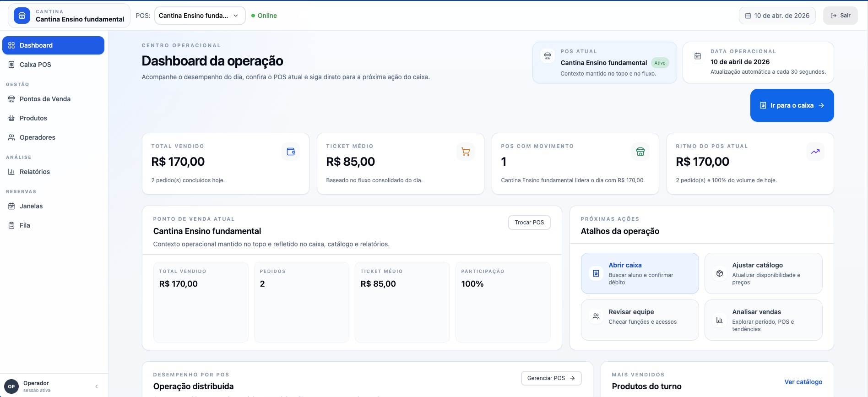This screenshot has width=868, height=397.
Task: Click the wallet icon on Total Vendido
Action: pyautogui.click(x=291, y=152)
